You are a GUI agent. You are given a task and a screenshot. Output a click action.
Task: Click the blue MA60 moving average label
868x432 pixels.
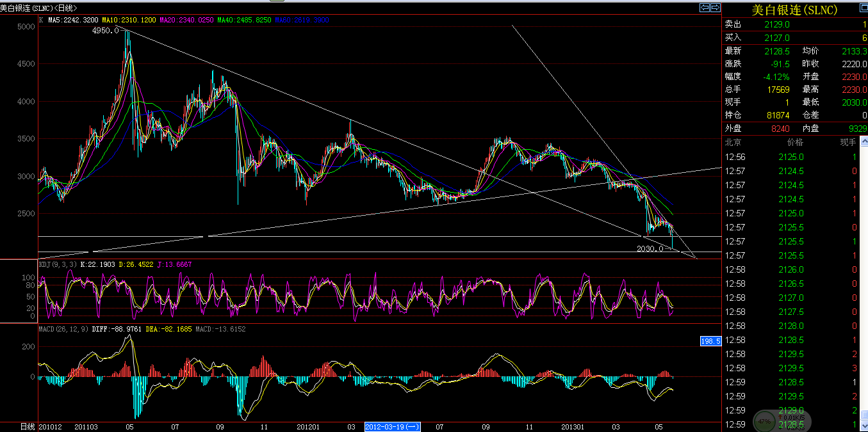302,20
